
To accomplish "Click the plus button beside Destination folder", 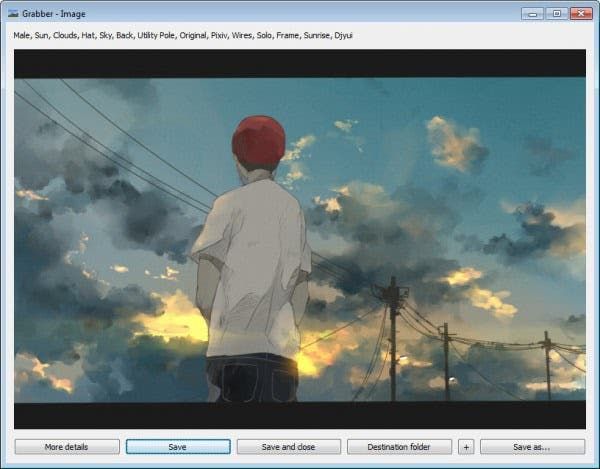I will coord(466,447).
